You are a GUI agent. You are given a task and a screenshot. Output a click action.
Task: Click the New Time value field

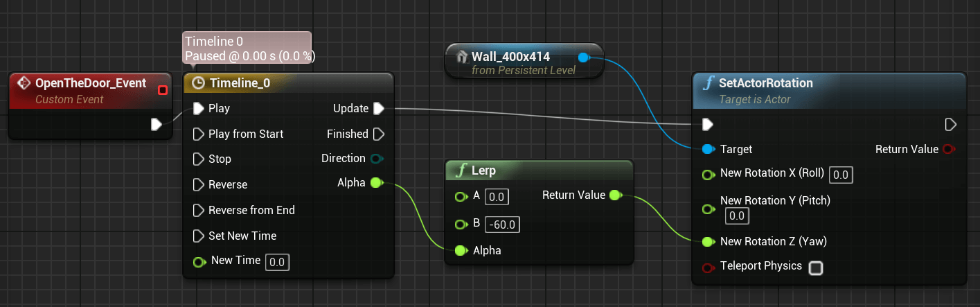(x=277, y=262)
